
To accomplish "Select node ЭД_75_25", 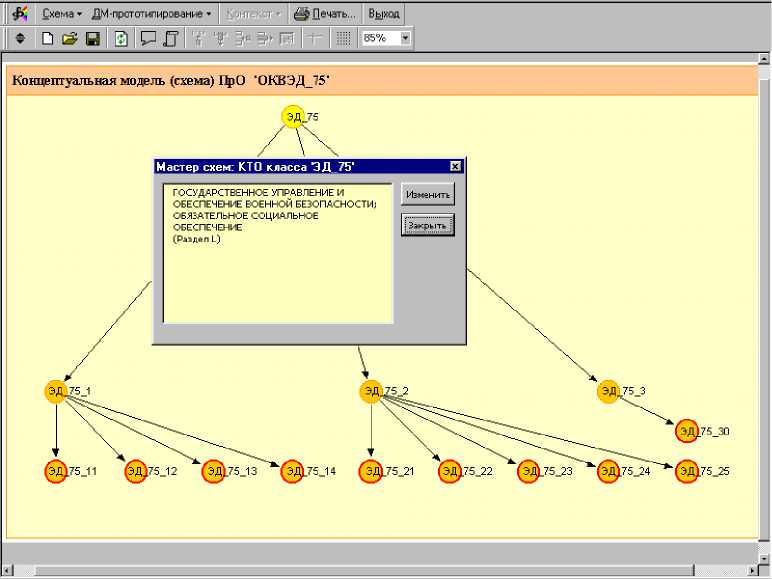I will (687, 471).
